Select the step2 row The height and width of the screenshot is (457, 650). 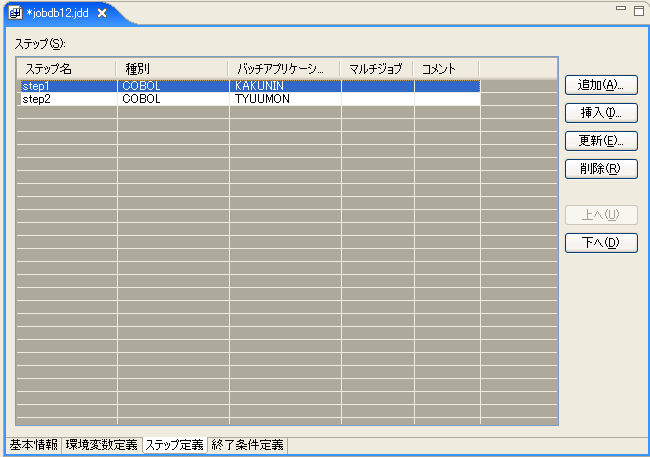point(249,99)
